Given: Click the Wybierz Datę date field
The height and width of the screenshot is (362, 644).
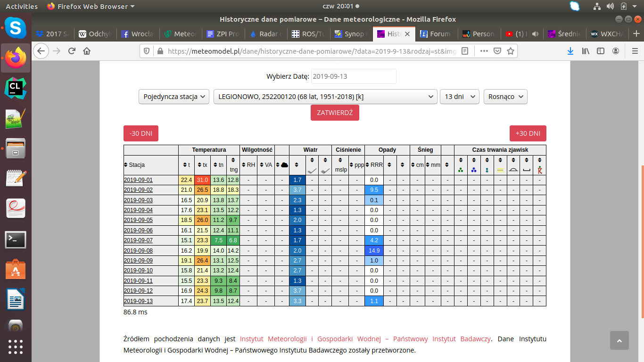Looking at the screenshot, I should (x=353, y=76).
